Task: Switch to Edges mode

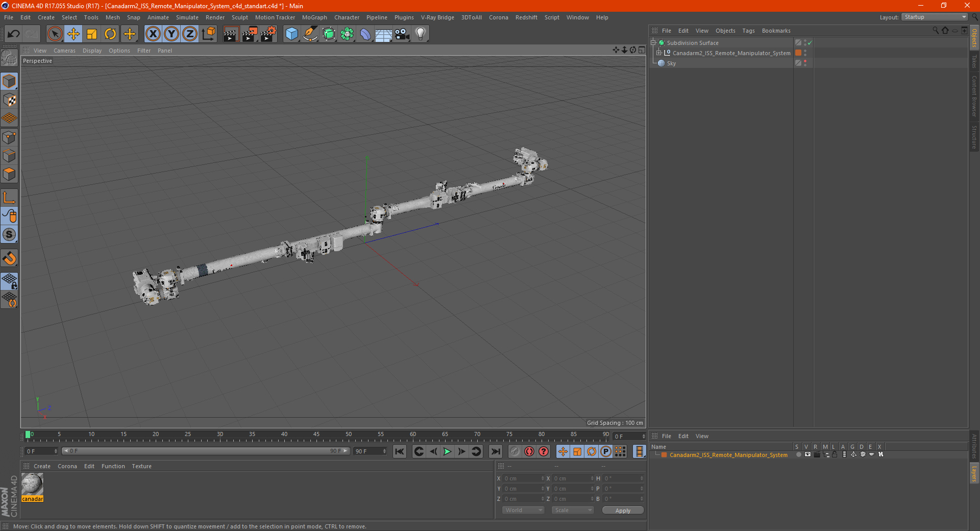Action: point(9,156)
